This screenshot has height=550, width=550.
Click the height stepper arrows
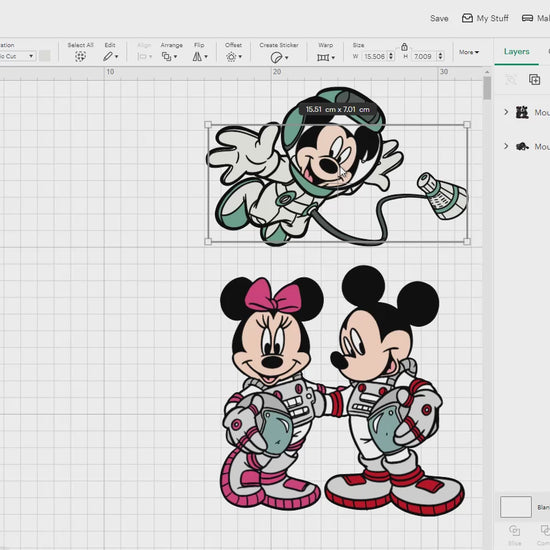440,56
